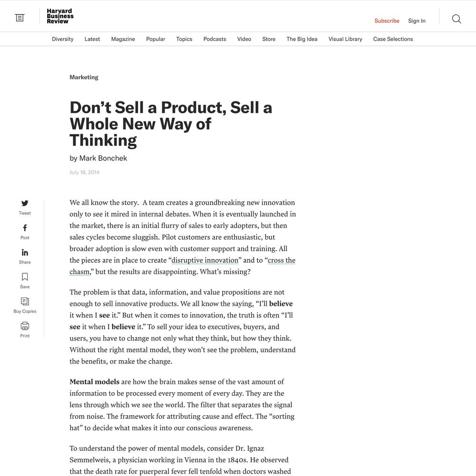Click the Subscribe link
This screenshot has height=476, width=476.
point(387,20)
